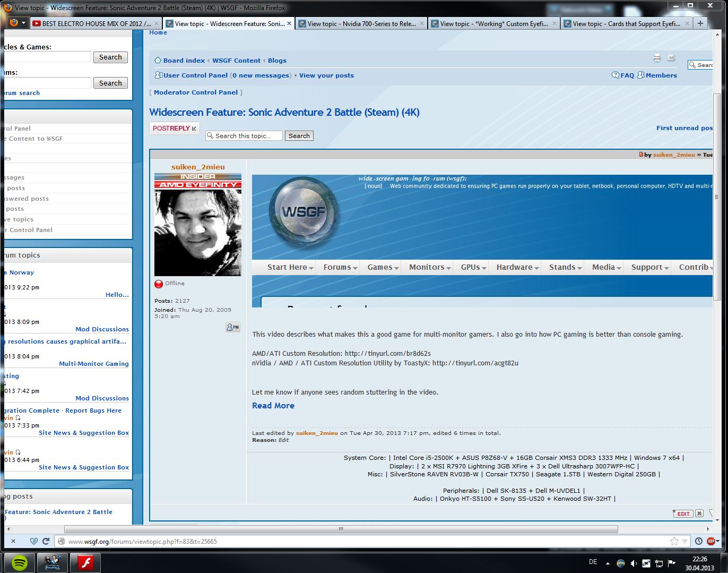
Task: Click the network connection tray icon
Action: (659, 563)
